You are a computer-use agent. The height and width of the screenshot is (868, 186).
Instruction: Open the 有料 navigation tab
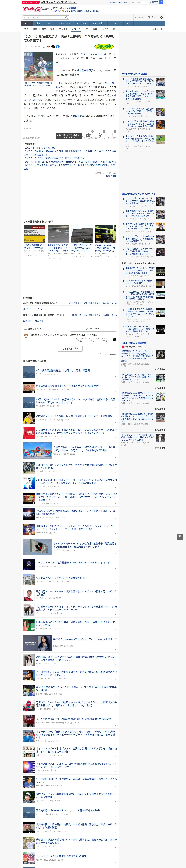pyautogui.click(x=128, y=24)
